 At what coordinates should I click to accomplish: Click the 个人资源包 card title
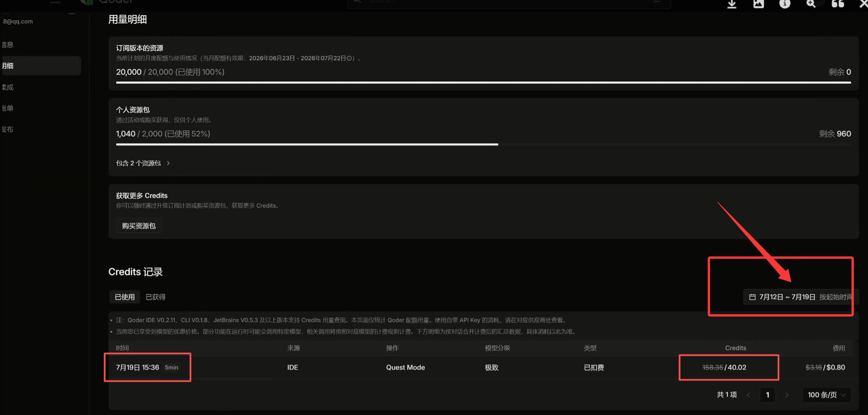coord(132,110)
